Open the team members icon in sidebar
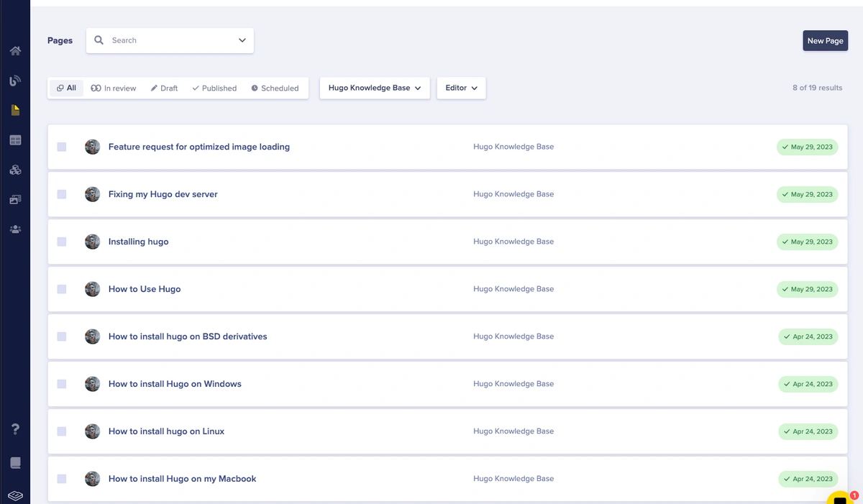This screenshot has height=504, width=863. (15, 229)
